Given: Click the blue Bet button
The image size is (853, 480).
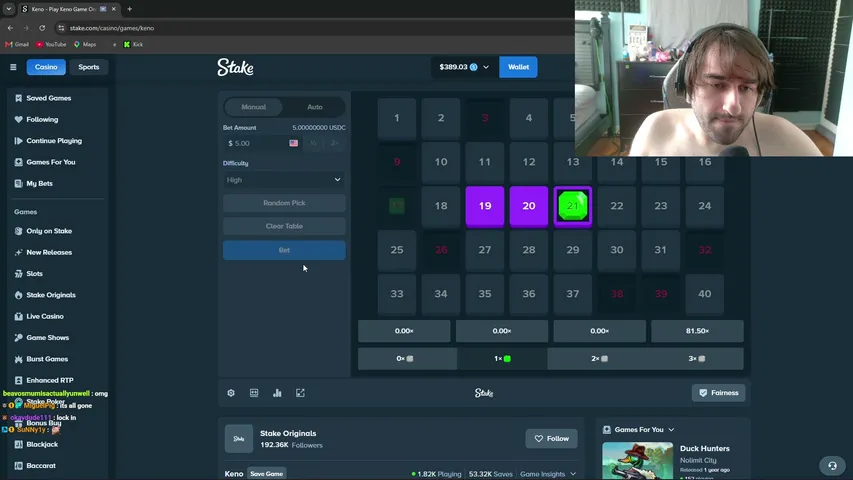Looking at the screenshot, I should (x=284, y=250).
